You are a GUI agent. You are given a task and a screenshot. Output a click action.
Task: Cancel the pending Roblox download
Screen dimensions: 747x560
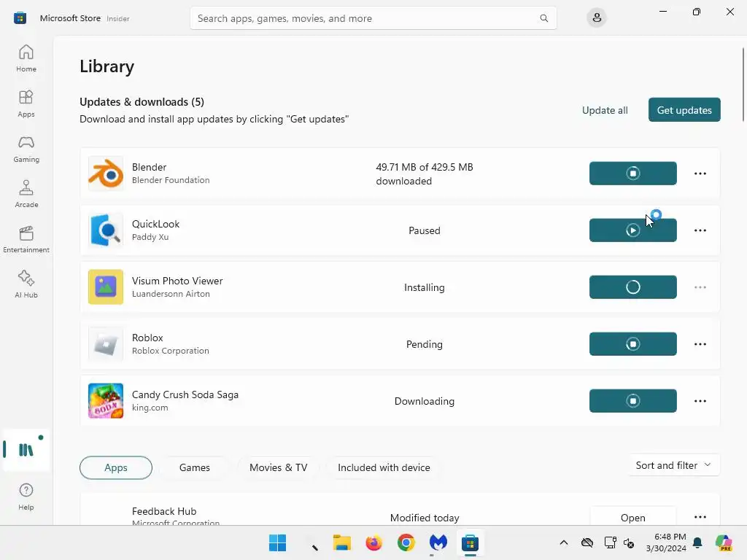point(632,344)
